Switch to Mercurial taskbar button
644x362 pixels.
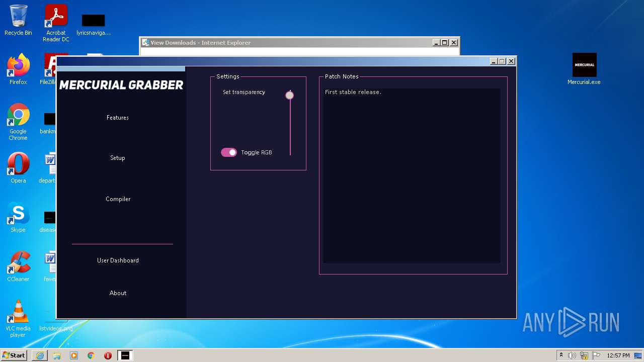click(x=125, y=355)
